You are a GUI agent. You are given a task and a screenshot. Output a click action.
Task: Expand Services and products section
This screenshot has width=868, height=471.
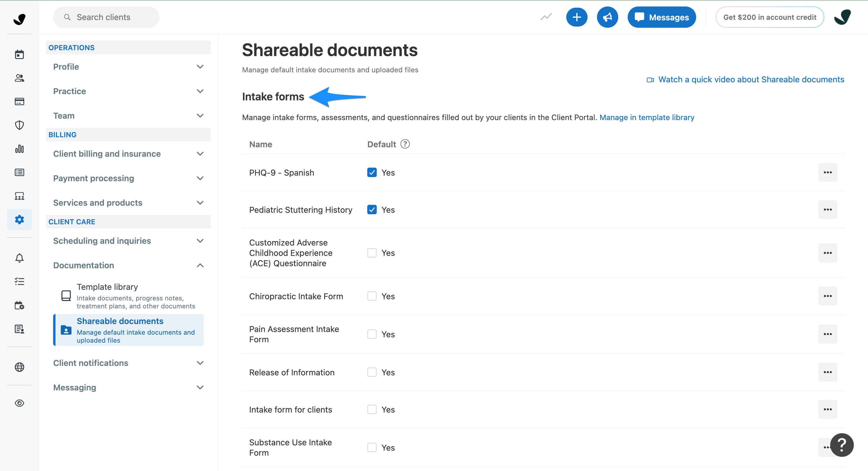click(128, 203)
